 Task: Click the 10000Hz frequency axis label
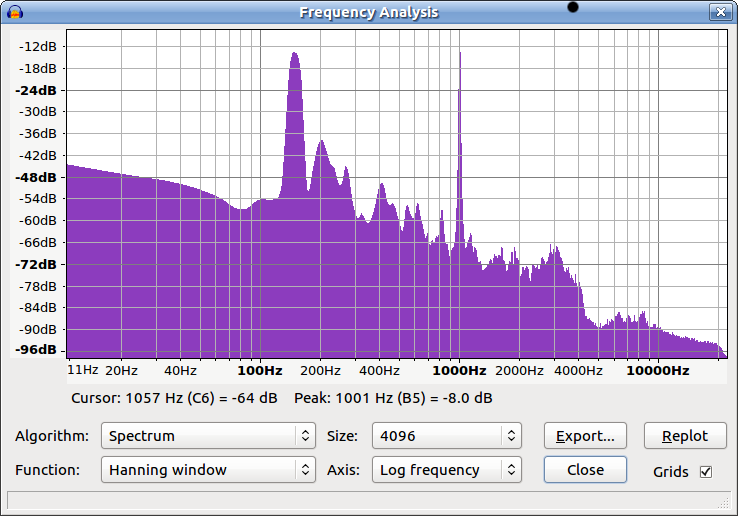click(658, 371)
